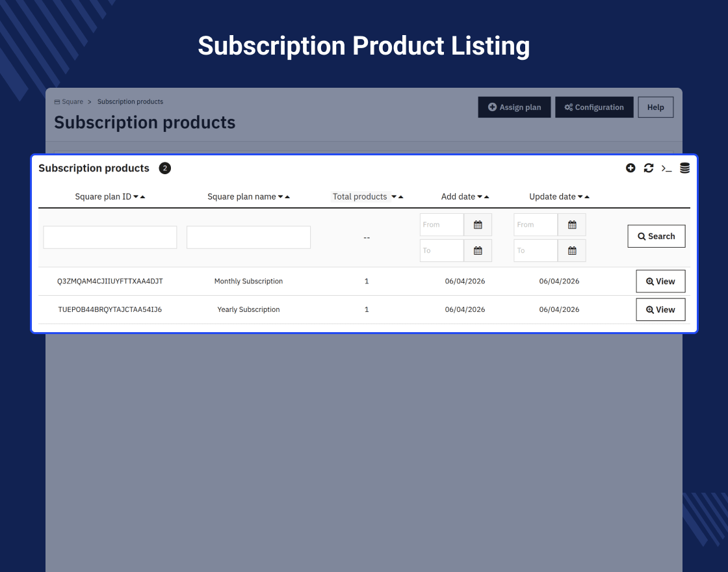Viewport: 728px width, 572px height.
Task: Click the Update date column header
Action: click(552, 197)
